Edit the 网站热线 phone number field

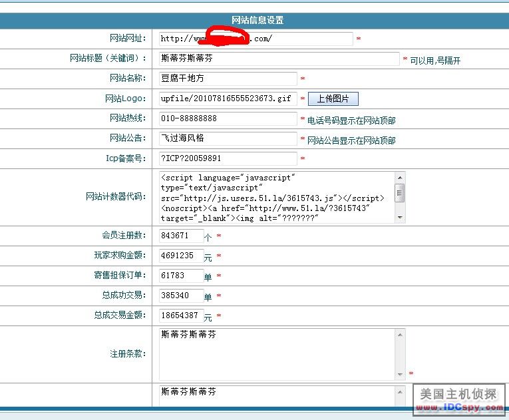point(228,118)
